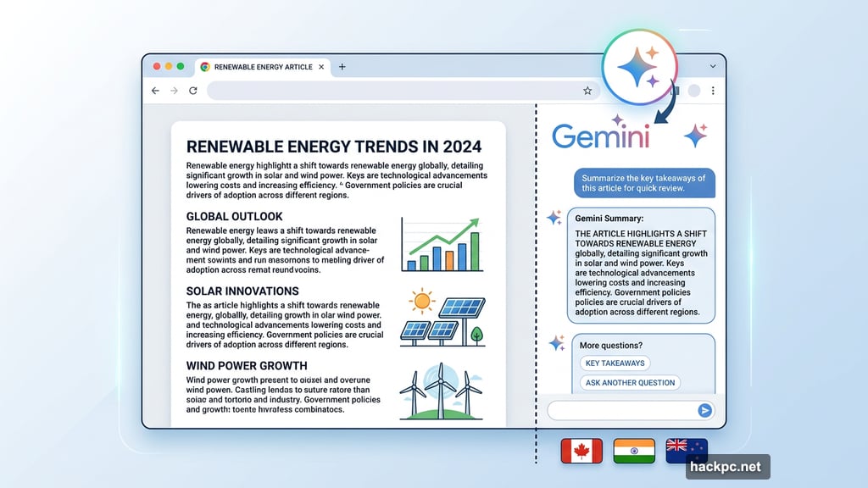This screenshot has width=868, height=488.
Task: Send the chat message with blue arrow icon
Action: pyautogui.click(x=704, y=410)
